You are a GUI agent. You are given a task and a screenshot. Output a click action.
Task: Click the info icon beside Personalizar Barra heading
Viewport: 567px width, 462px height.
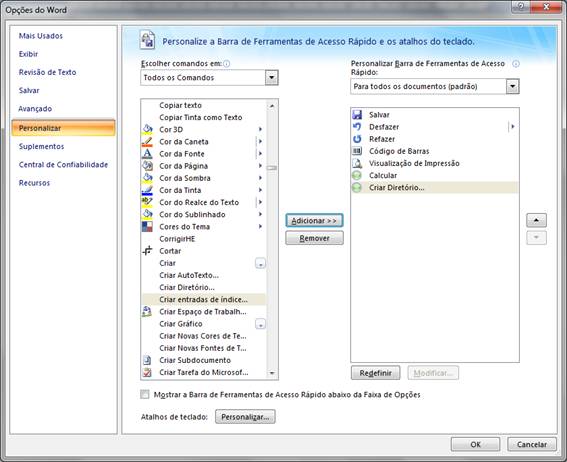tap(516, 64)
